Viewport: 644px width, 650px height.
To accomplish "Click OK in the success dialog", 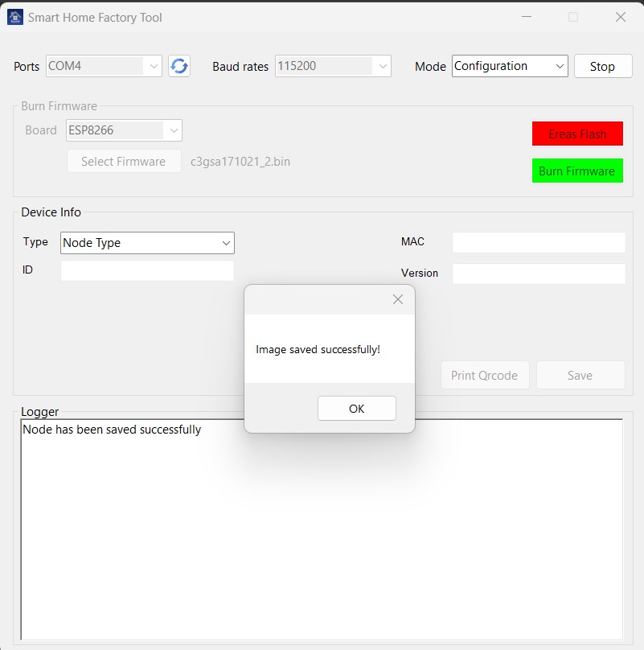I will pyautogui.click(x=356, y=409).
